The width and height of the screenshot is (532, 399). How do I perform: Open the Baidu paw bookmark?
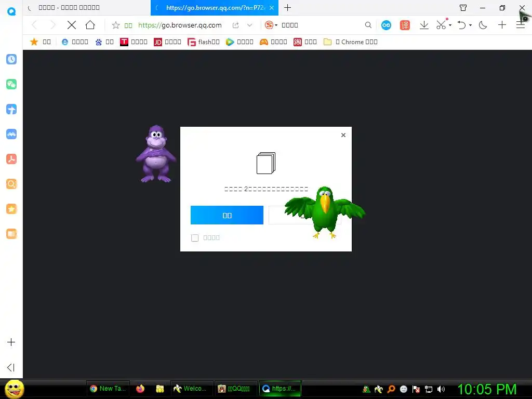click(x=104, y=42)
